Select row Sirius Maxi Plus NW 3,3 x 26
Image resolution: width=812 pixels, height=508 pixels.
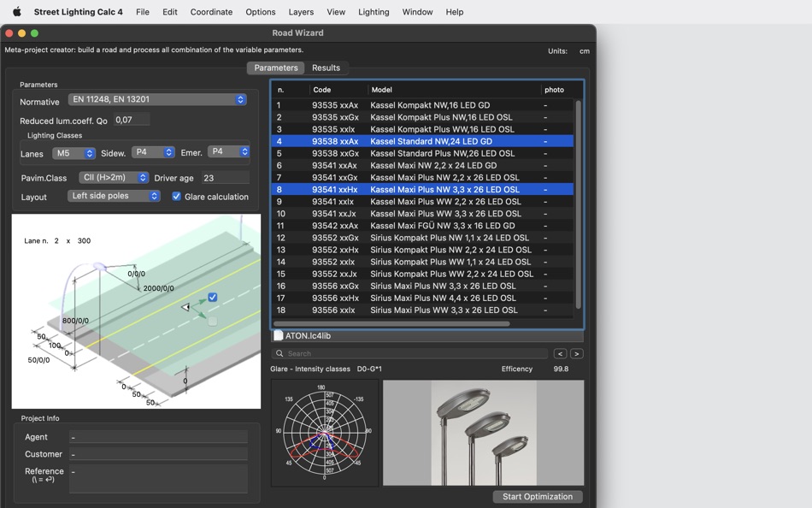tap(422, 286)
